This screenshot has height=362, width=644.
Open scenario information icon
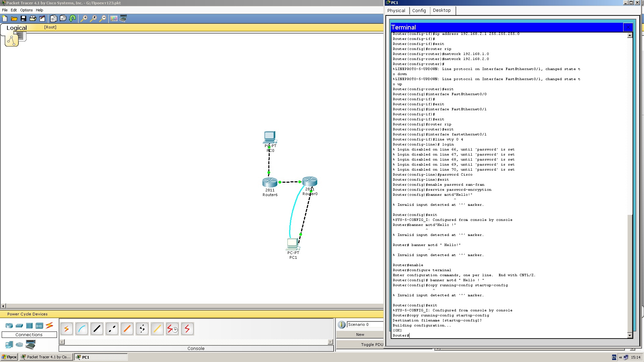click(341, 324)
